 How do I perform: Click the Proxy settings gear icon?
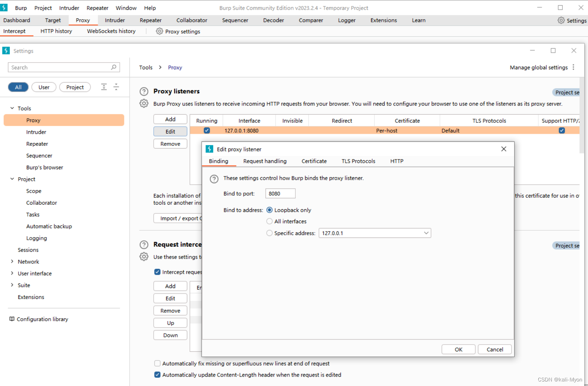point(160,31)
